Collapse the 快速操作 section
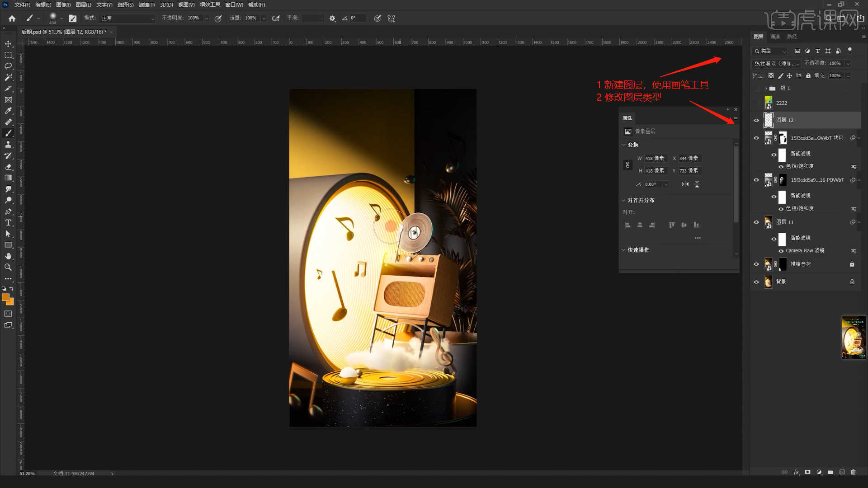 624,250
